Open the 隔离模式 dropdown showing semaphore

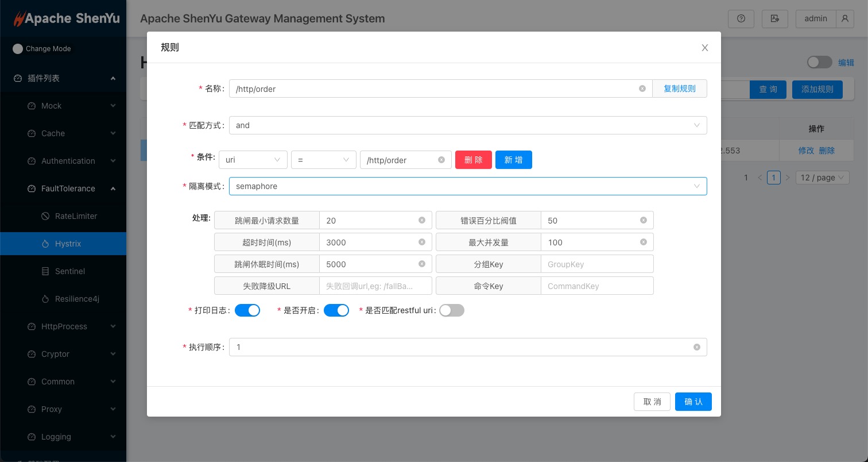(x=467, y=186)
